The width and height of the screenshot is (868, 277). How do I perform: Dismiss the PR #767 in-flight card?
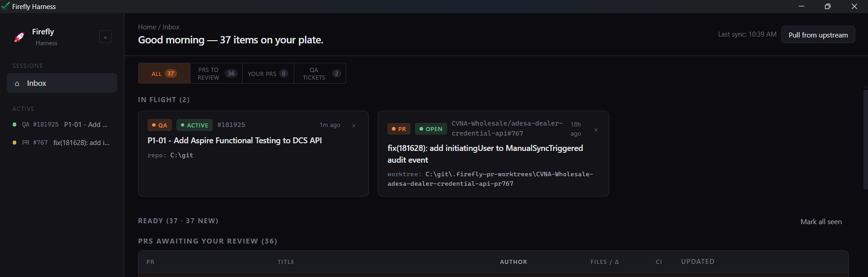[x=596, y=130]
